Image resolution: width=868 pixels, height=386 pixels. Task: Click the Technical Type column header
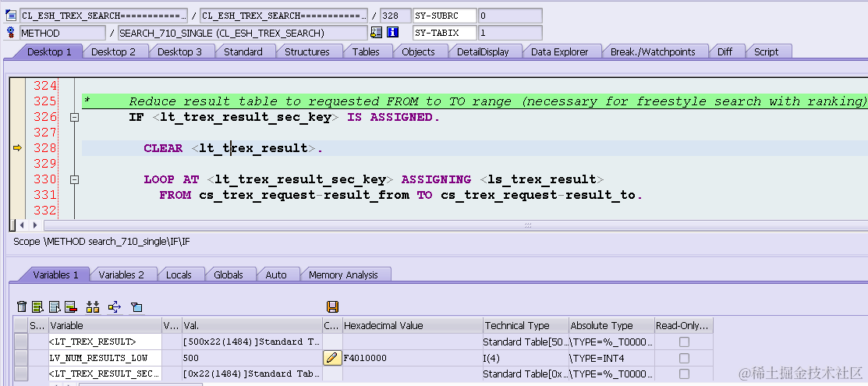[526, 326]
